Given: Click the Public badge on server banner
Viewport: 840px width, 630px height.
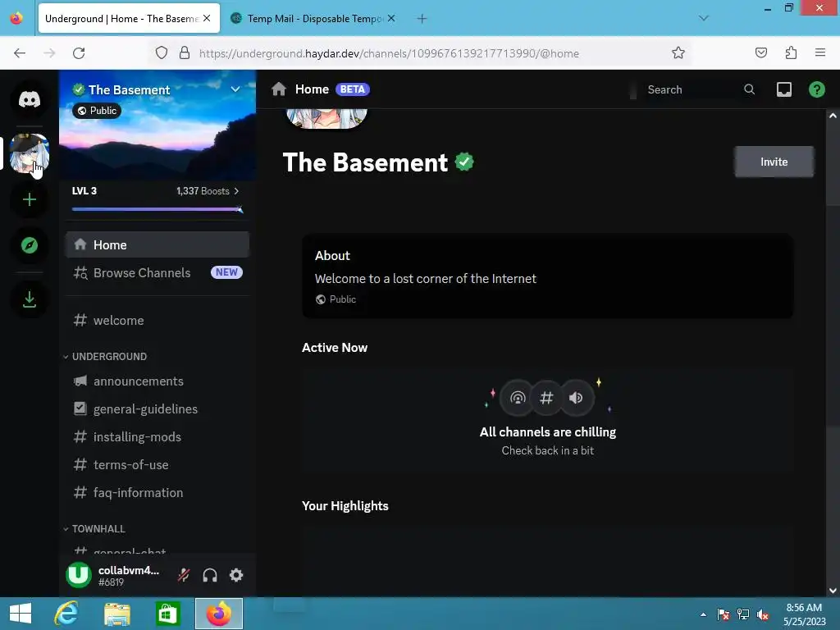Looking at the screenshot, I should coord(97,111).
